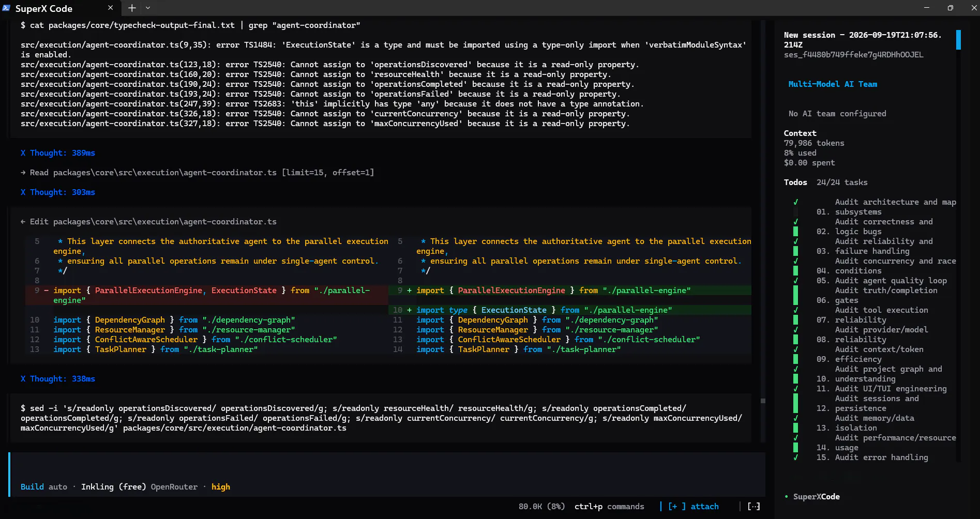Image resolution: width=980 pixels, height=519 pixels.
Task: Toggle todo 04 Audit concurrency checkmark
Action: click(795, 261)
